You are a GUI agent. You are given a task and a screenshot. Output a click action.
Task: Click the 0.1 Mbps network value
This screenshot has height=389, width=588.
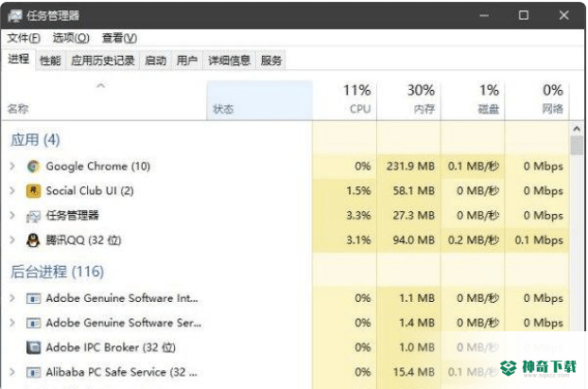539,240
